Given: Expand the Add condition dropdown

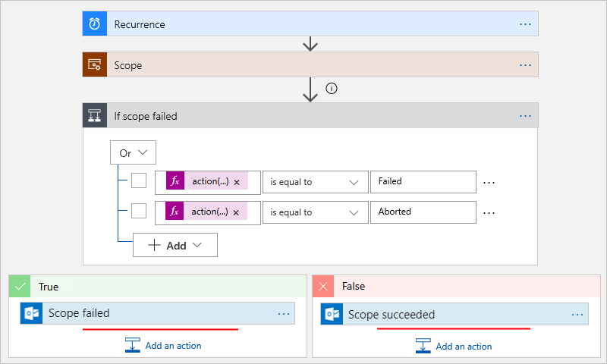Looking at the screenshot, I should click(175, 245).
